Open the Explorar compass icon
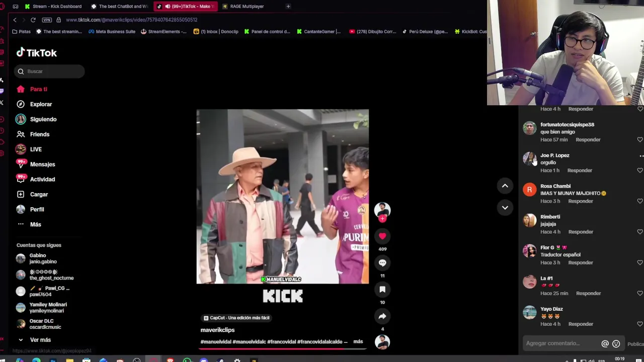The height and width of the screenshot is (362, 644). (21, 104)
